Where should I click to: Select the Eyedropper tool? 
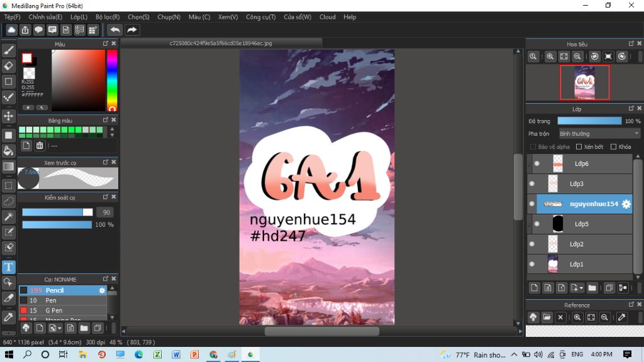click(9, 317)
